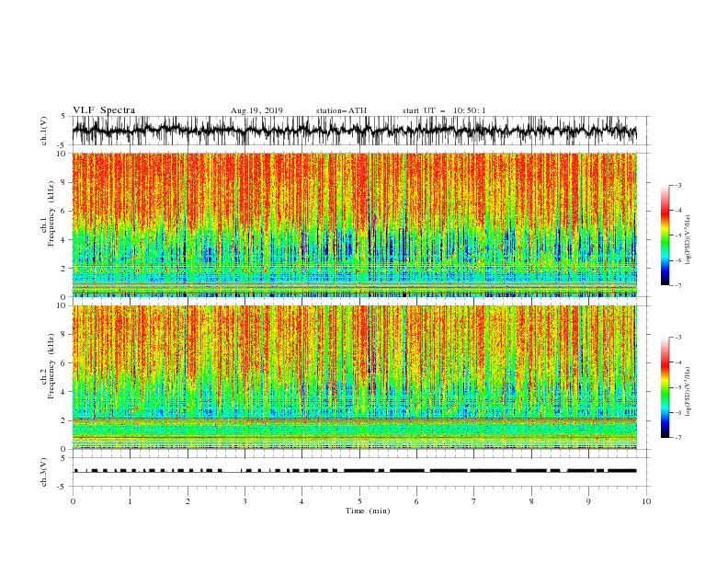Click the 'ch.3(V)' axis label
The width and height of the screenshot is (728, 563).
coord(44,473)
